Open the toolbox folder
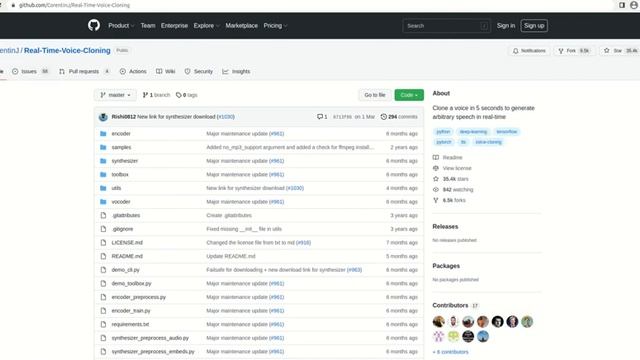 pyautogui.click(x=120, y=174)
